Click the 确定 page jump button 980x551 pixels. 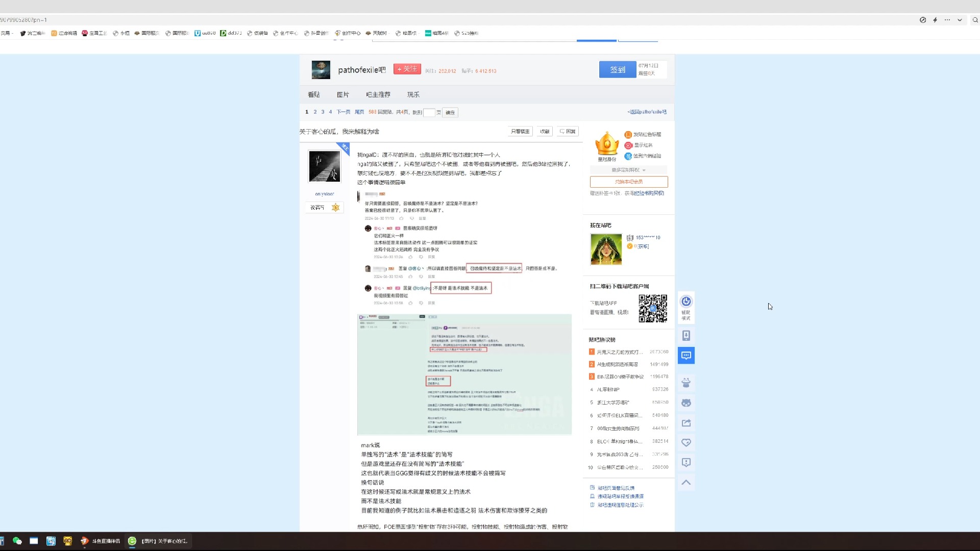click(x=450, y=112)
